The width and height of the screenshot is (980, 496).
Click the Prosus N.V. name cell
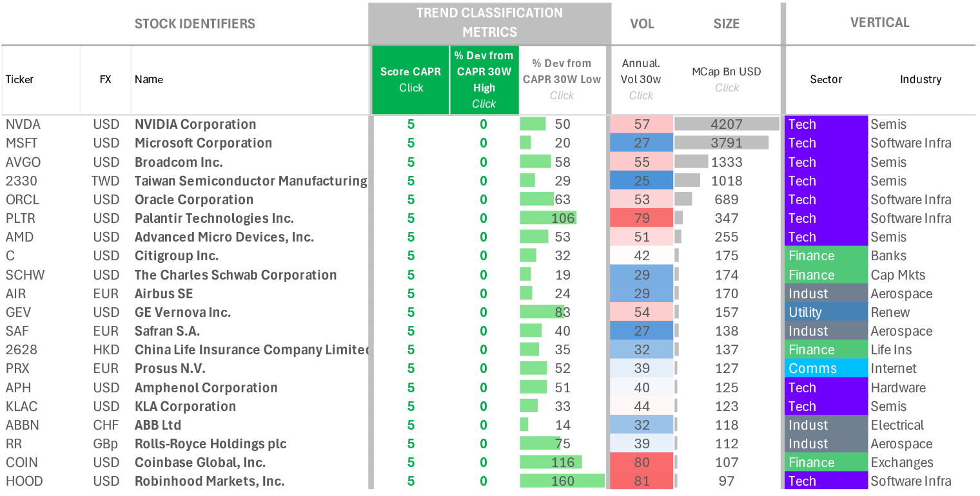pyautogui.click(x=170, y=368)
